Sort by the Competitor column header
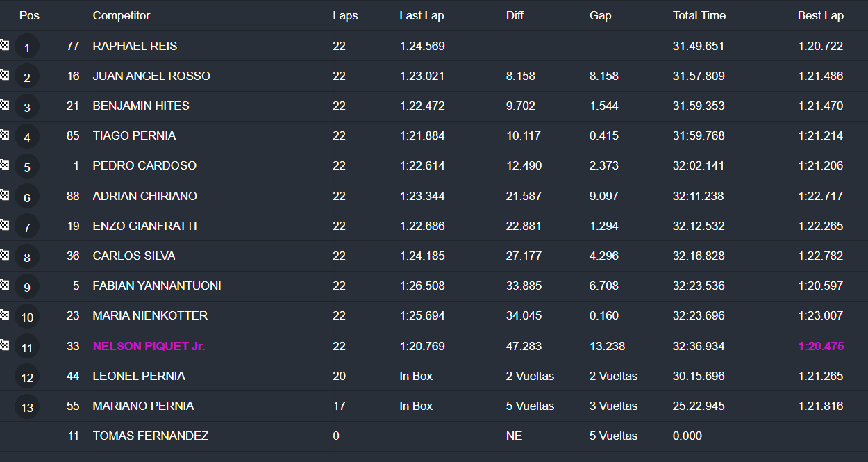This screenshot has height=462, width=868. (x=122, y=15)
